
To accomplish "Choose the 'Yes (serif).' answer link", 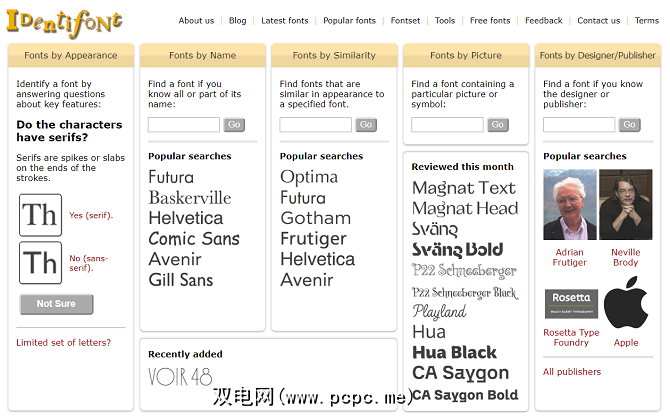I will pos(91,215).
